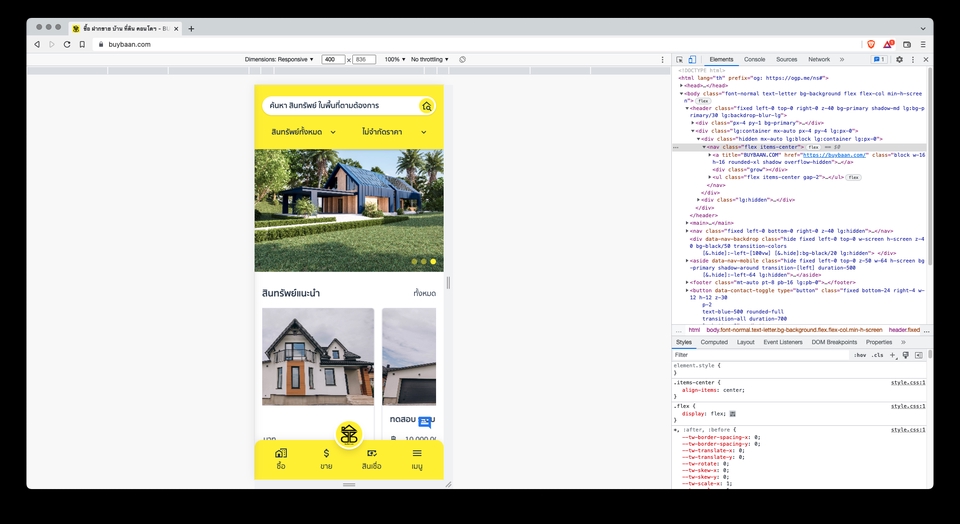
Task: Click the rotate screen icon in device toolbar
Action: point(462,59)
